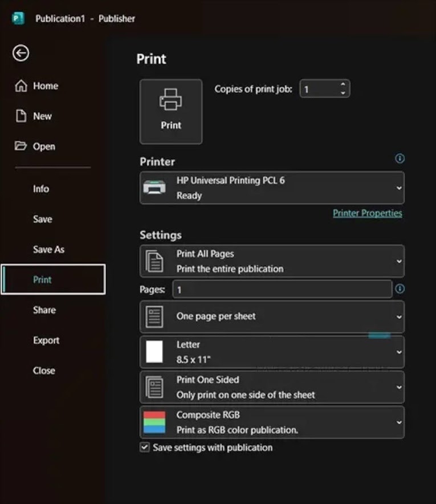The height and width of the screenshot is (504, 436).
Task: Click the Copies of print job field
Action: tap(324, 89)
